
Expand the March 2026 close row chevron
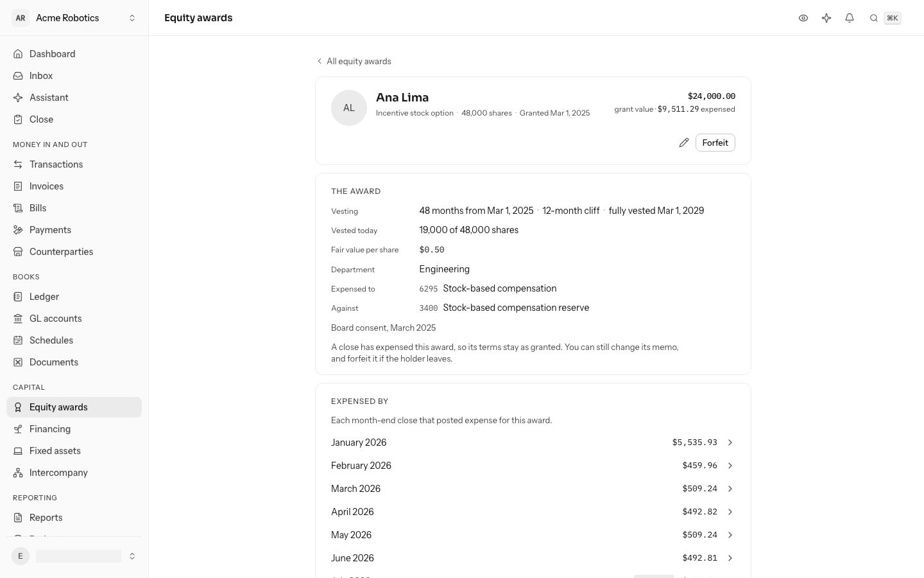(x=730, y=489)
